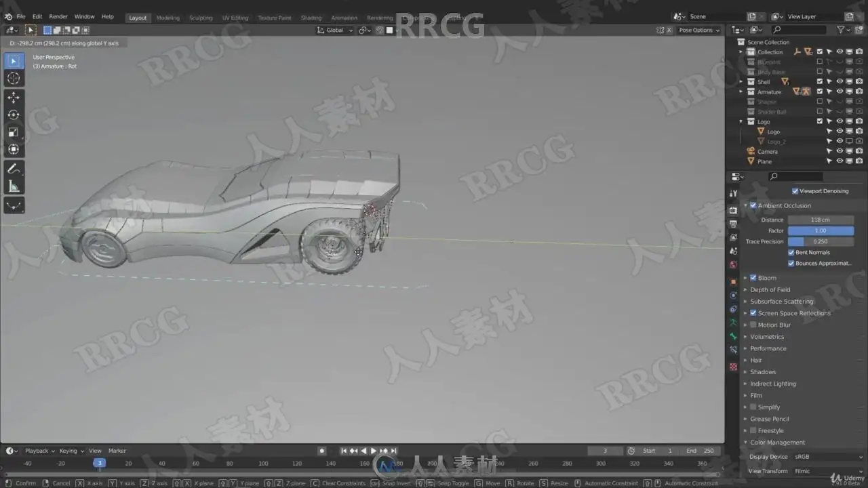The height and width of the screenshot is (488, 868).
Task: Expand the Armature collection in outliner
Action: (741, 91)
